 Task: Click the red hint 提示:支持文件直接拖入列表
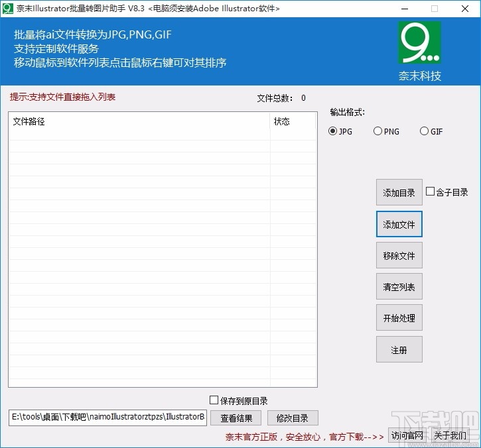click(62, 97)
